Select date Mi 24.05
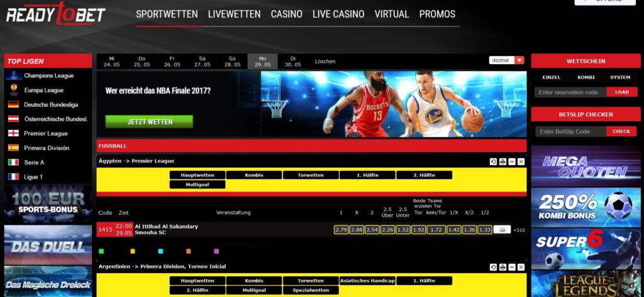This screenshot has height=297, width=644. click(x=112, y=62)
